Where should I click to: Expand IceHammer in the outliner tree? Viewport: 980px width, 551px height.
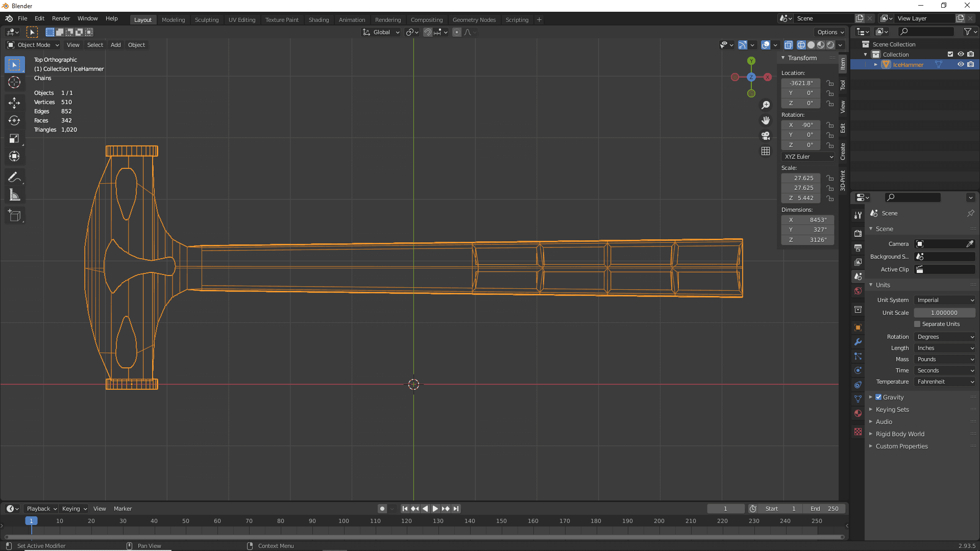[x=875, y=64]
